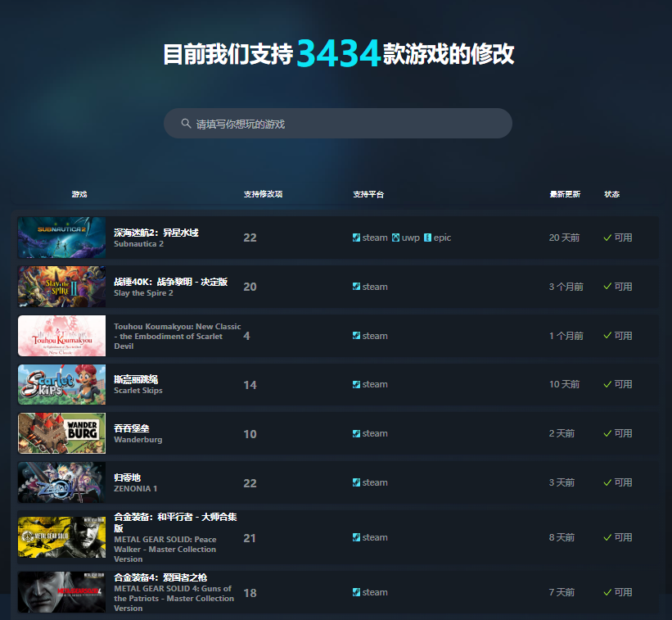Click the 20 天前 update time
This screenshot has width=672, height=620.
tap(564, 238)
